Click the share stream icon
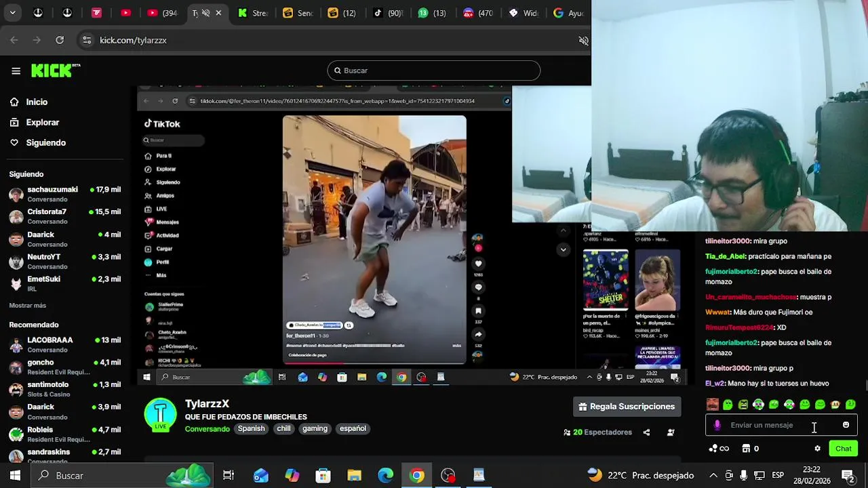 coord(646,432)
